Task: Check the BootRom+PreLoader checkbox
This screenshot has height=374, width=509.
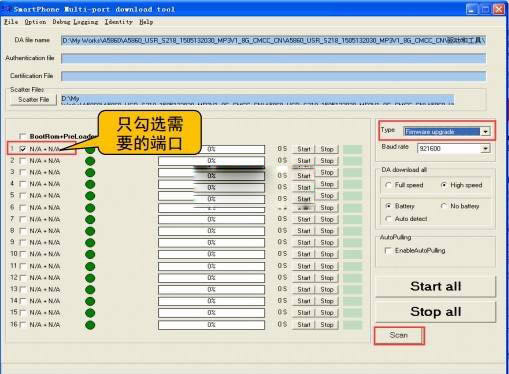Action: tap(23, 136)
